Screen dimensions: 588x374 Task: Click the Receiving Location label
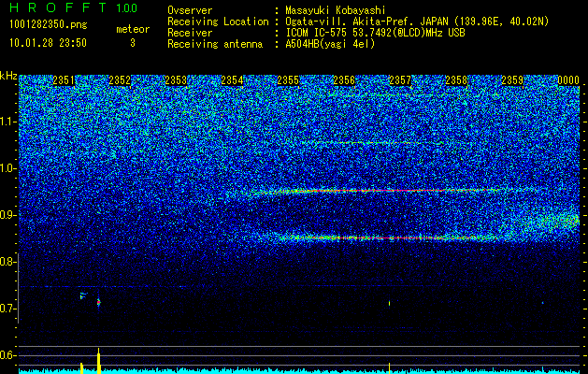pyautogui.click(x=218, y=22)
